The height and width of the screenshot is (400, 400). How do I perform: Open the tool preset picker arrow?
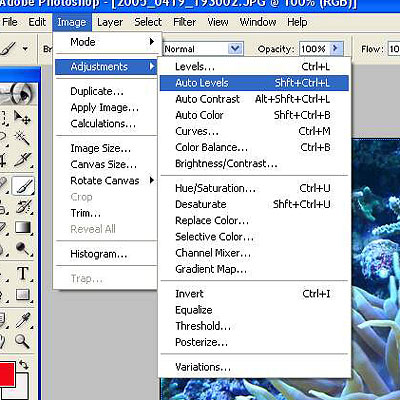click(x=25, y=49)
